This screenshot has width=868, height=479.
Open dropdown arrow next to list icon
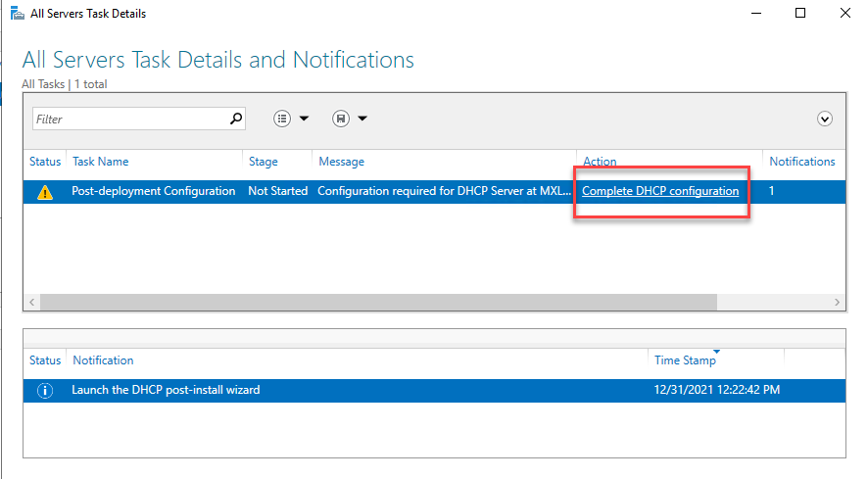(304, 119)
